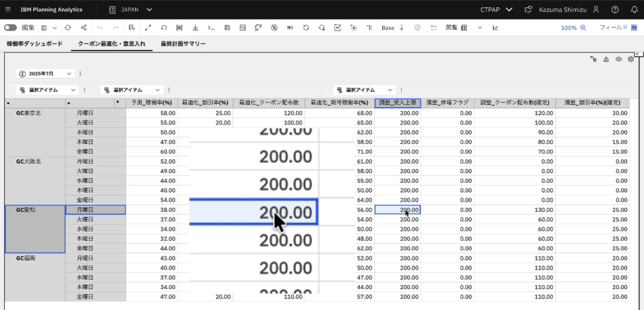Open the フィールド fields panel
The width and height of the screenshot is (644, 310).
618,28
